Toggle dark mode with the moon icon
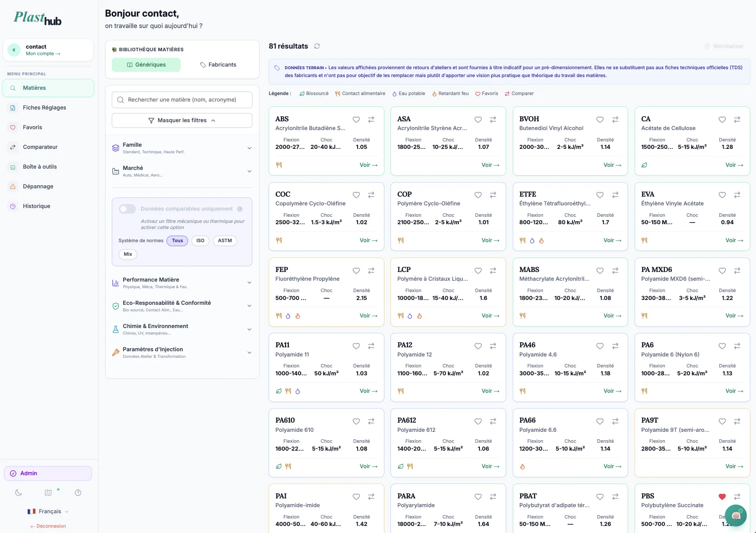 [x=18, y=493]
